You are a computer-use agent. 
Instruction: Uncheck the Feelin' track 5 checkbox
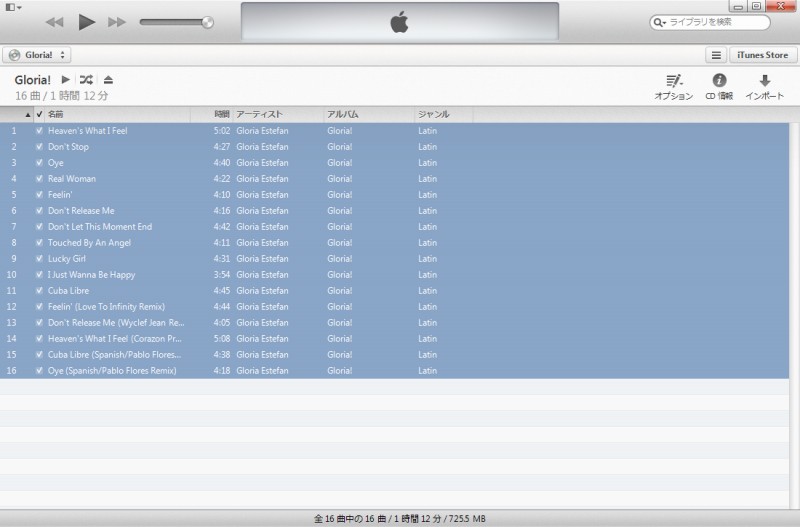coord(39,194)
